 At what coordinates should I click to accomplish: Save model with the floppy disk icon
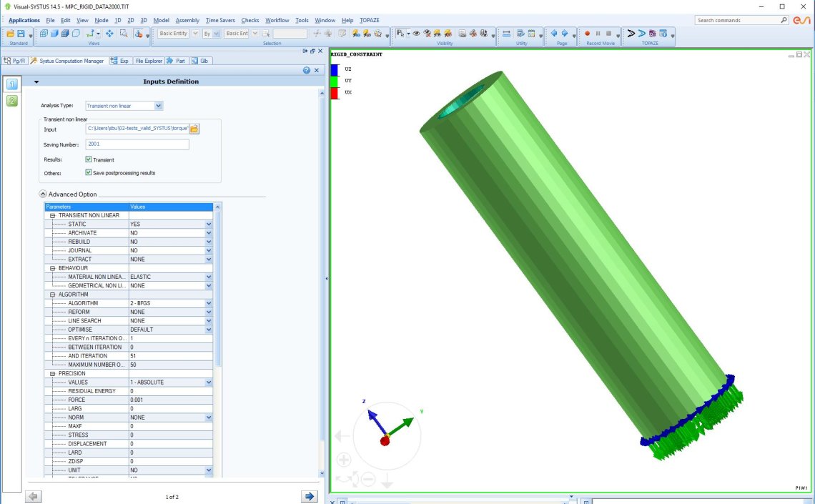[21, 34]
